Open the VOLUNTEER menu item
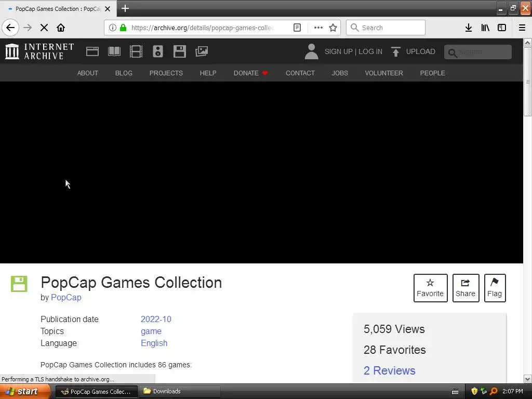 pos(384,73)
